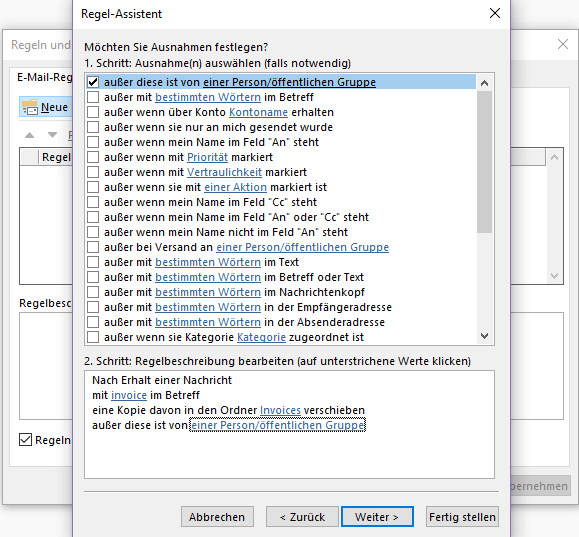Click the Fertig stellen button
The height and width of the screenshot is (537, 579).
[462, 517]
